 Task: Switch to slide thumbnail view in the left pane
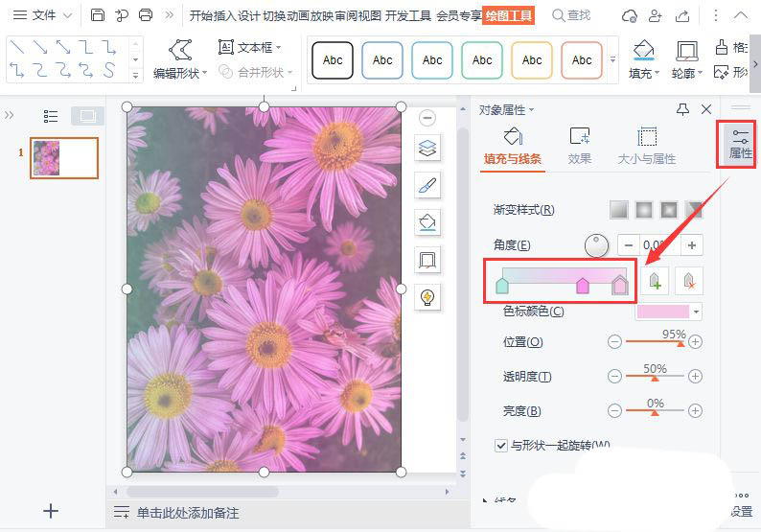(x=86, y=116)
